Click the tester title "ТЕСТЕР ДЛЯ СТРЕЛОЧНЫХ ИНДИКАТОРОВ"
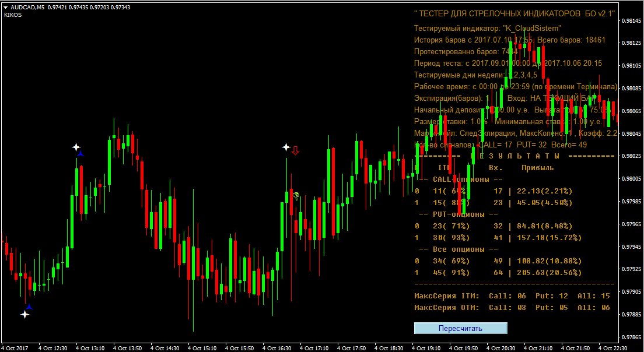644x352 pixels. [514, 14]
